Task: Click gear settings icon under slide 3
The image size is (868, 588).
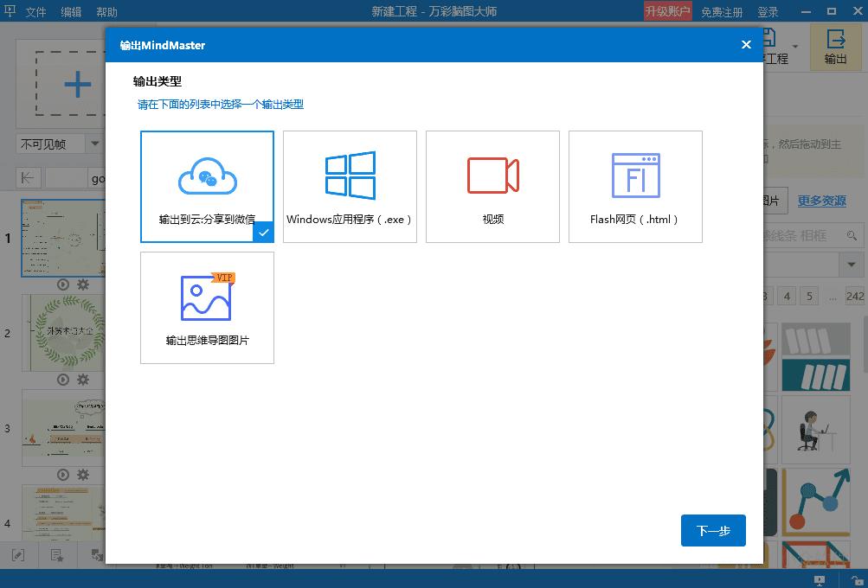Action: pyautogui.click(x=83, y=475)
